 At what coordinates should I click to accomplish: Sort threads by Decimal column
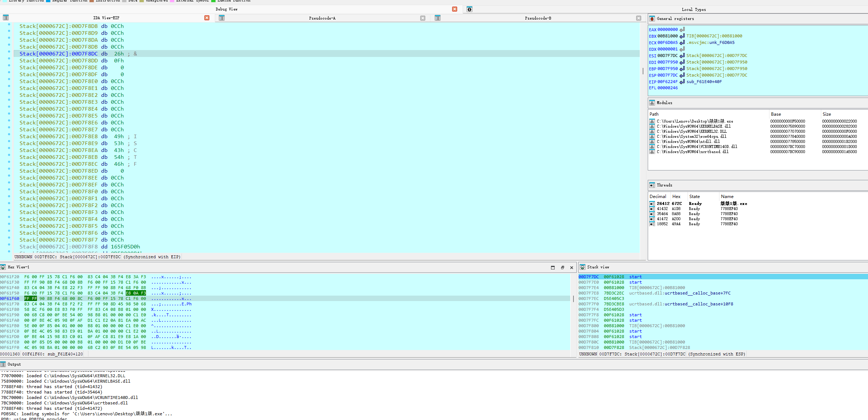coord(659,197)
